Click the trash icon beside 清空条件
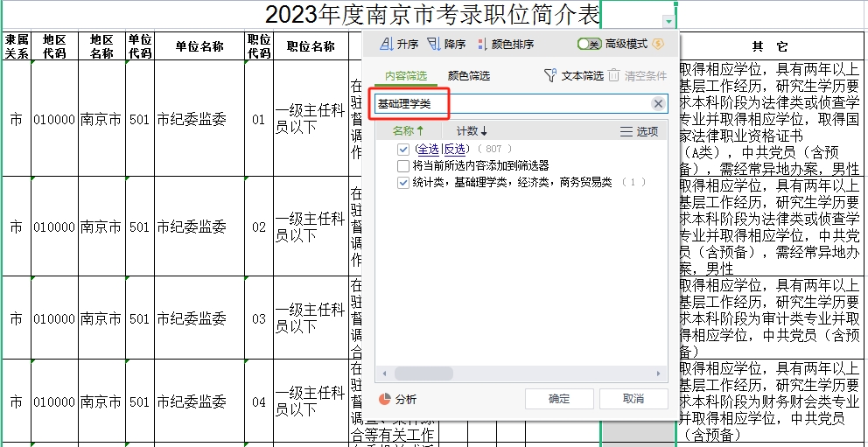 (613, 76)
